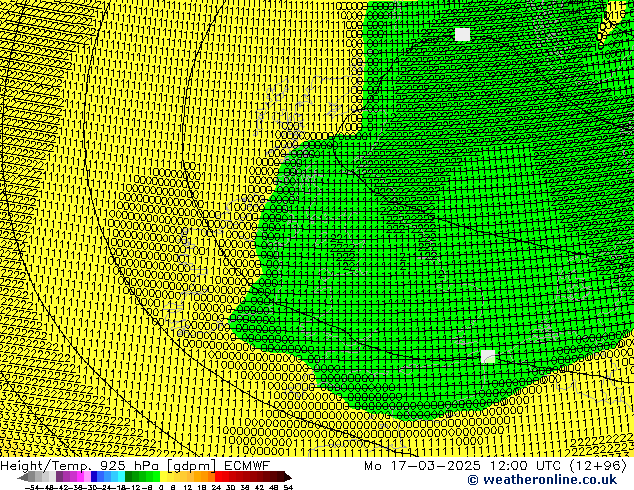Click the 54 label at the legend's right end
Screen dimensions: 634x490
pyautogui.click(x=288, y=487)
